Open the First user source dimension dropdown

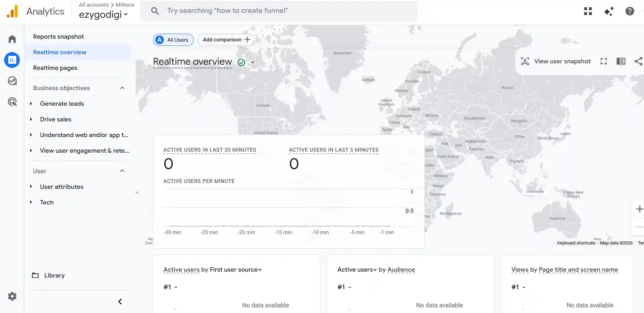pos(260,270)
